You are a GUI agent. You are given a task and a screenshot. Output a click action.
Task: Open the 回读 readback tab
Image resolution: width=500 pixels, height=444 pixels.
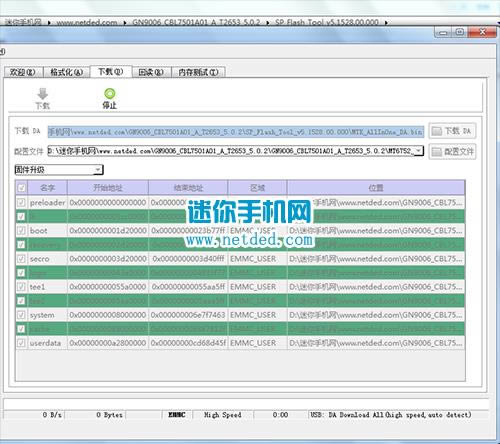click(x=151, y=72)
